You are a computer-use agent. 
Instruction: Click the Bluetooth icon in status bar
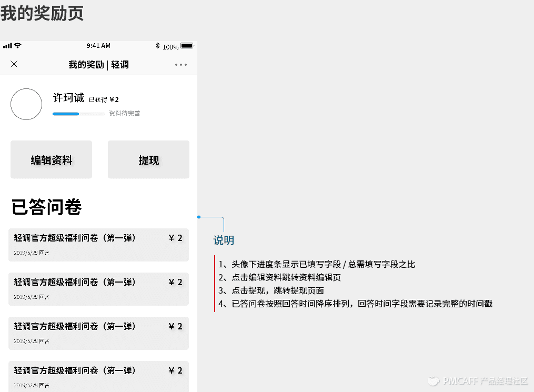tap(158, 46)
